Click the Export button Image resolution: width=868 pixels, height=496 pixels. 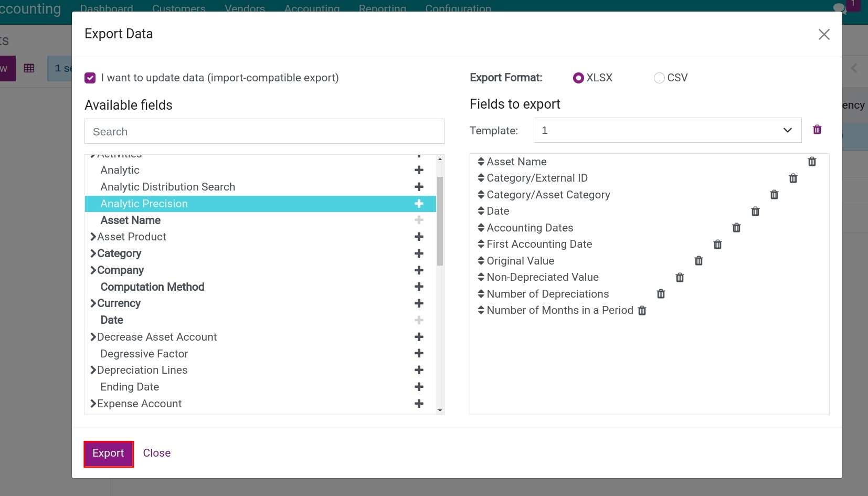(108, 453)
